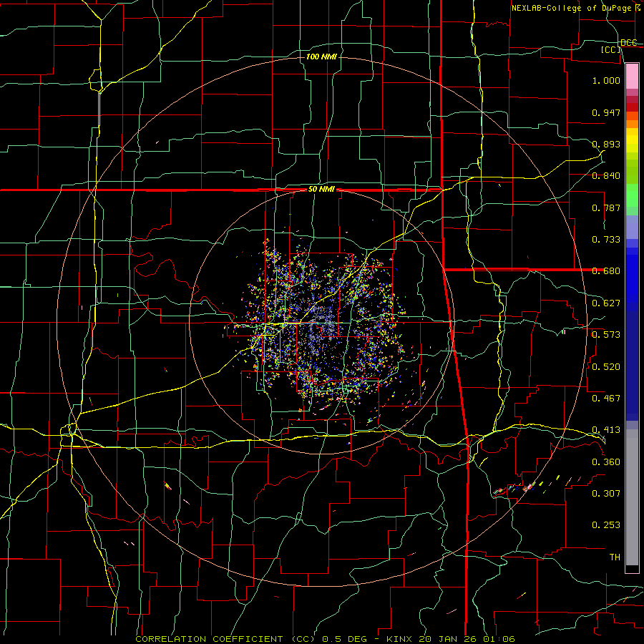The image size is (644, 644).
Task: Click the 0.253 color scale value
Action: click(606, 525)
